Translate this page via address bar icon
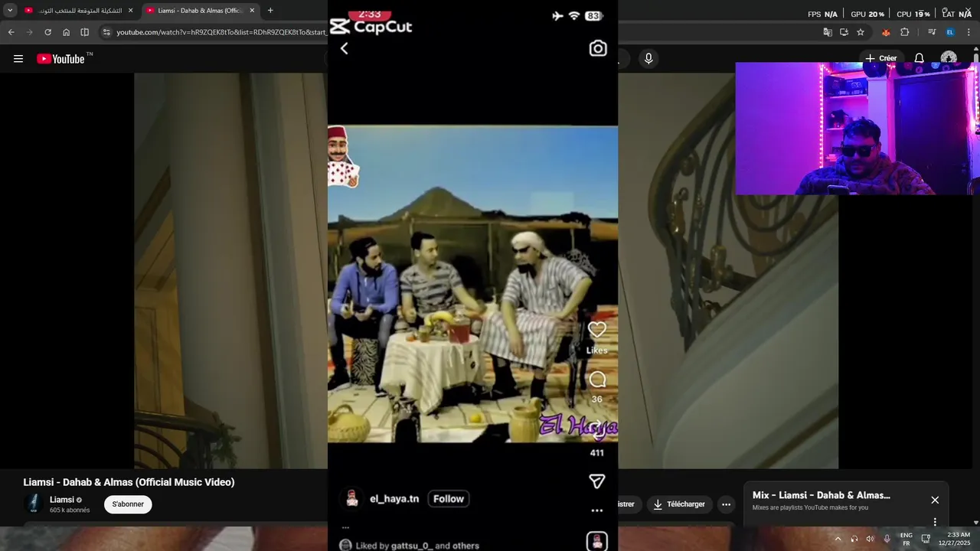The image size is (980, 551). click(827, 32)
